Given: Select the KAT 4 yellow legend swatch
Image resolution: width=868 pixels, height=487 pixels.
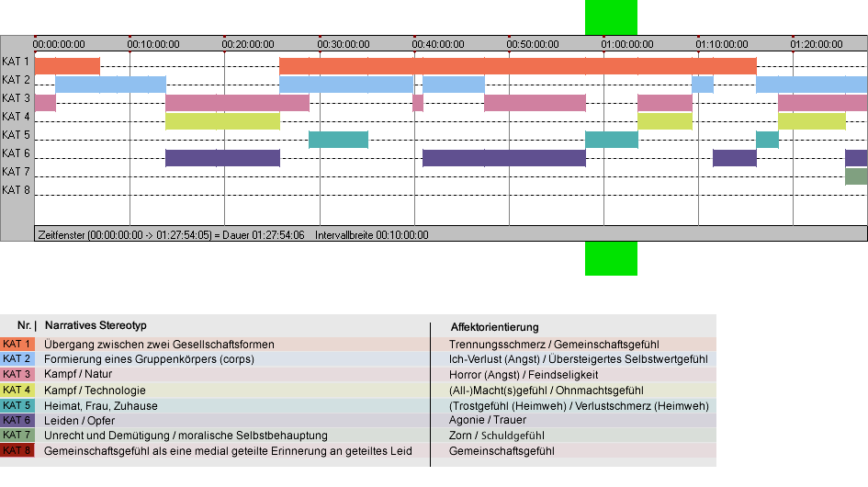Looking at the screenshot, I should (x=17, y=390).
